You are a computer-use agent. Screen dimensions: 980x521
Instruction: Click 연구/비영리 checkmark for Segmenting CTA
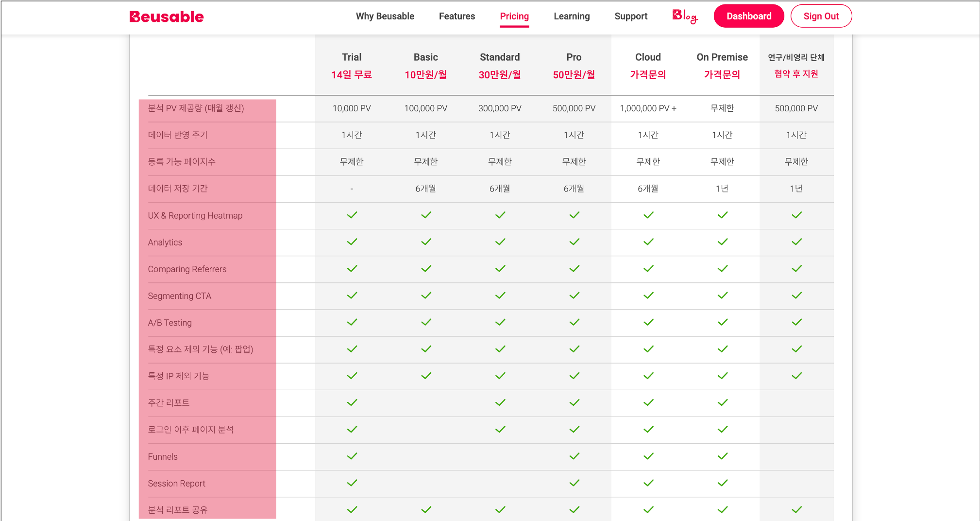(797, 295)
